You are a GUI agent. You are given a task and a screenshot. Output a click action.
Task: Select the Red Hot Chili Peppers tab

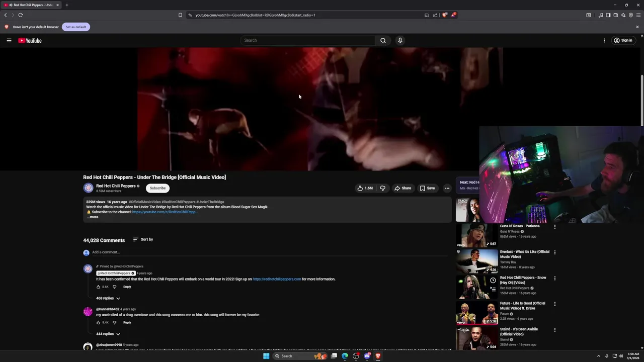[x=31, y=5]
